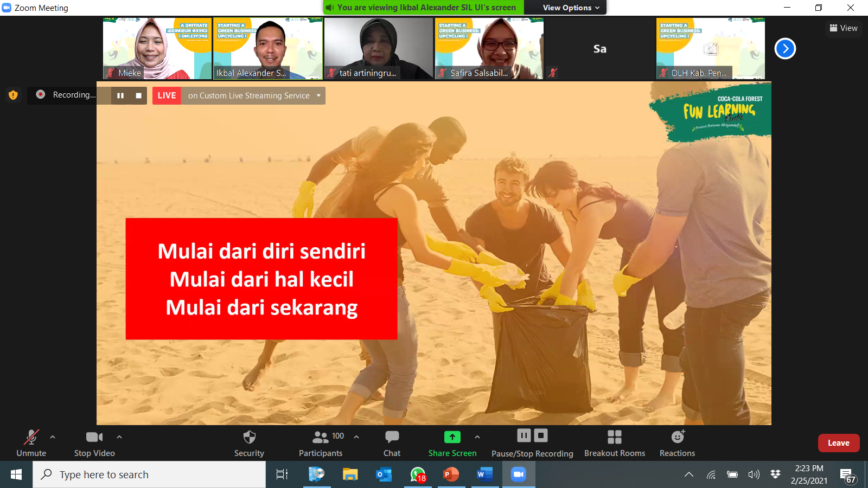Open volume control in system tray
The width and height of the screenshot is (868, 488).
[x=754, y=474]
